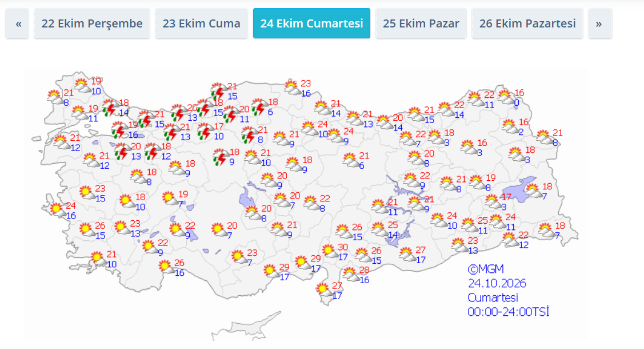Select the thunderstorm icon showing 18 and 14
This screenshot has height=349, width=644.
coord(110,108)
